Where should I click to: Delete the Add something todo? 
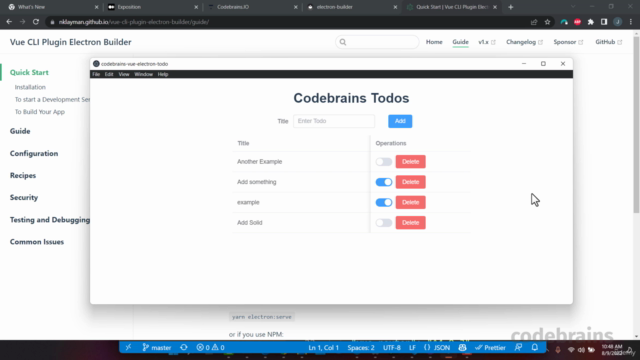(410, 182)
